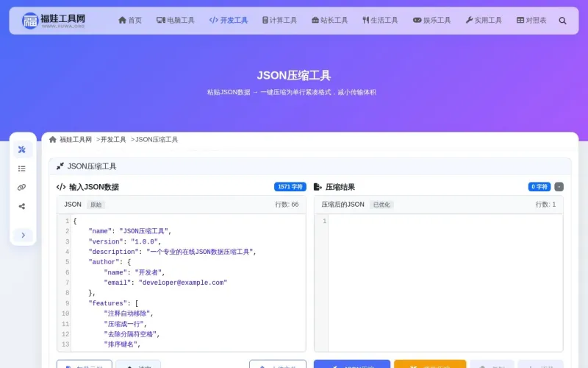Click the orange button next to the JSON压缩 button

430,364
